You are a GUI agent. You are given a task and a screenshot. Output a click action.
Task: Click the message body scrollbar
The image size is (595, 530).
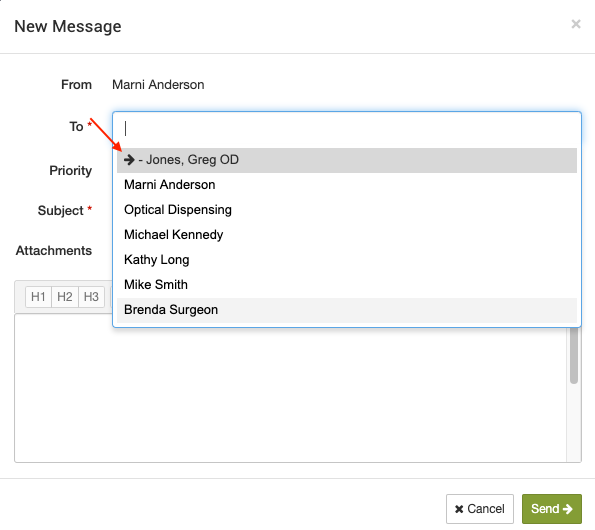pos(574,355)
